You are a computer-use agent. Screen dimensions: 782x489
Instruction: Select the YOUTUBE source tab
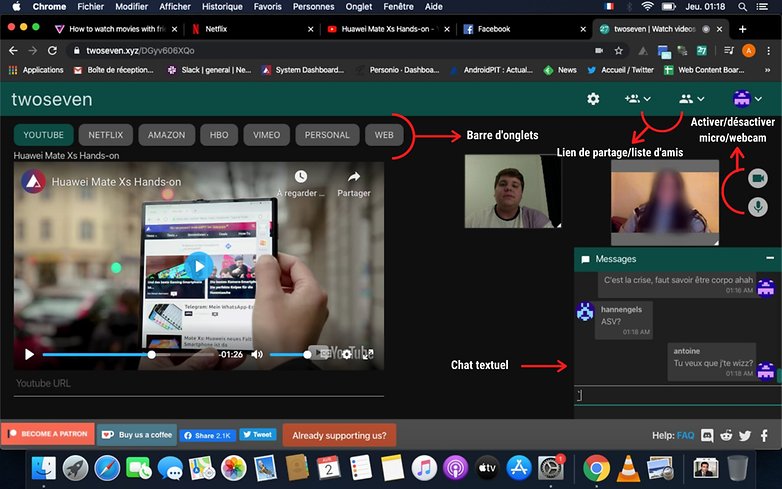pyautogui.click(x=43, y=135)
